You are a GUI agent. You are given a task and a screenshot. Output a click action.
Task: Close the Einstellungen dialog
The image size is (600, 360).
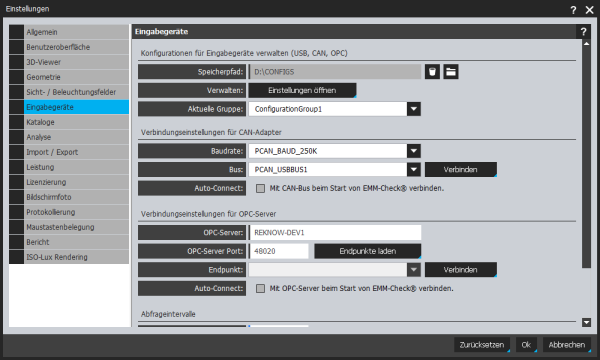[x=589, y=10]
